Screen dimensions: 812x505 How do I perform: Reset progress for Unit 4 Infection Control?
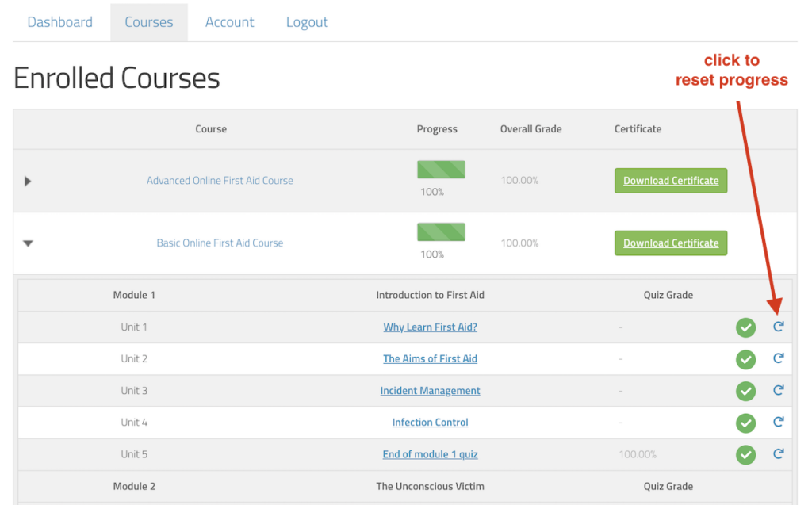tap(778, 423)
